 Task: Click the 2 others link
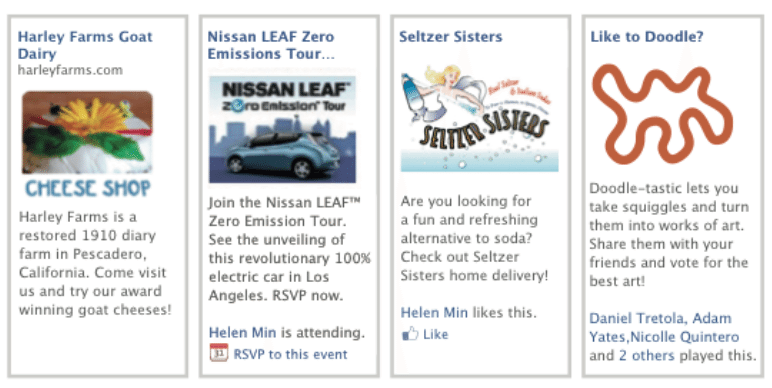pos(646,356)
